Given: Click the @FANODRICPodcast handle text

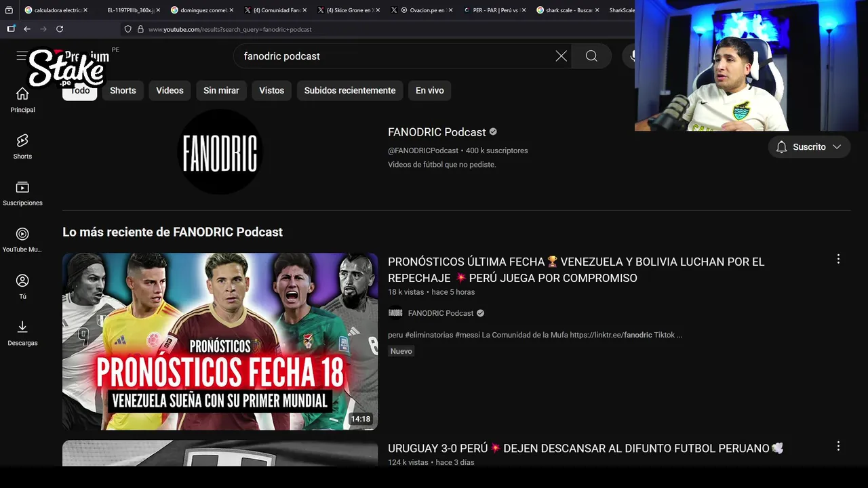Looking at the screenshot, I should (x=423, y=150).
